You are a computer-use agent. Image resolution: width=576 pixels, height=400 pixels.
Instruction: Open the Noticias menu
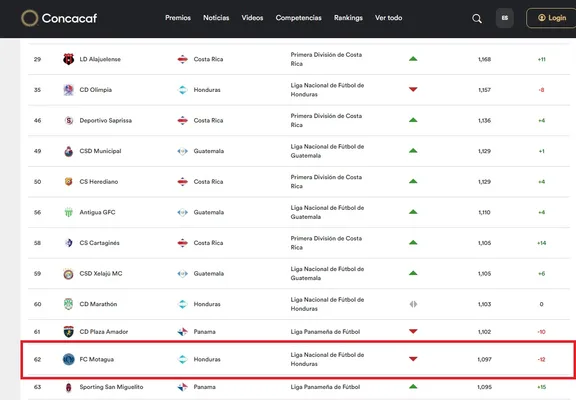pos(216,18)
